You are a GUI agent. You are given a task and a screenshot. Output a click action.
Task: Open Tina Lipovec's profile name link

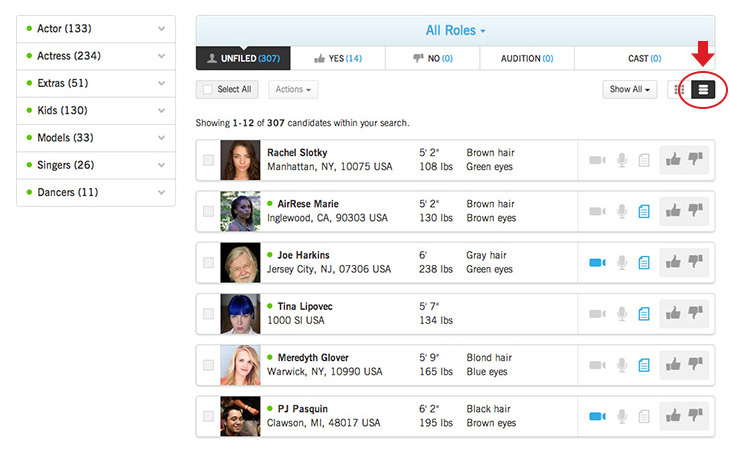[x=305, y=306]
